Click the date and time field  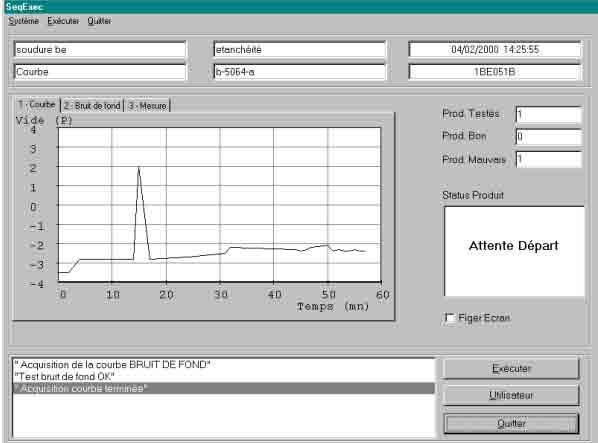tap(495, 50)
